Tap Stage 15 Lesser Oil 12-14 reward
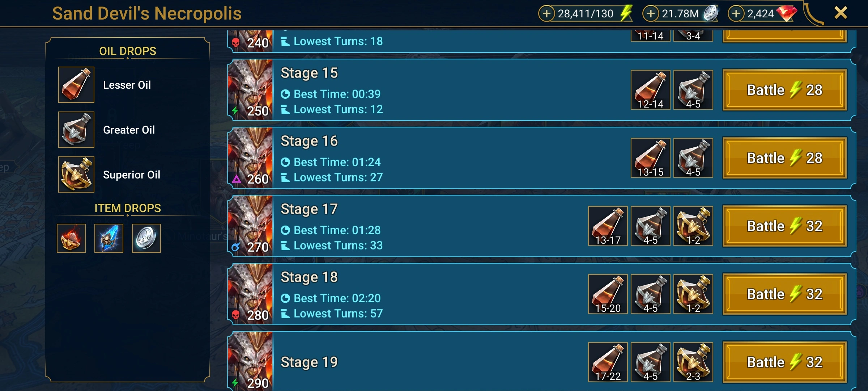Screen dimensions: 868x391 click(651, 90)
